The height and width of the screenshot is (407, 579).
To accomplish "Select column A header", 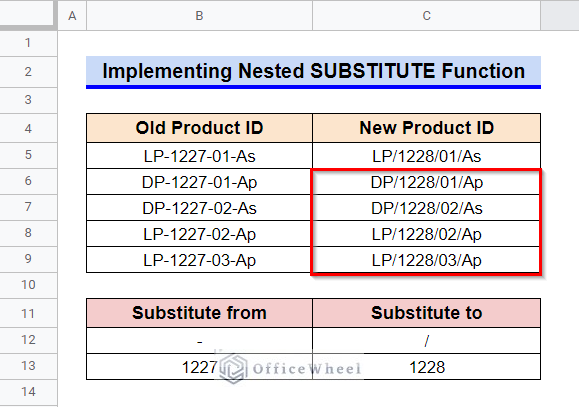I will pos(72,16).
